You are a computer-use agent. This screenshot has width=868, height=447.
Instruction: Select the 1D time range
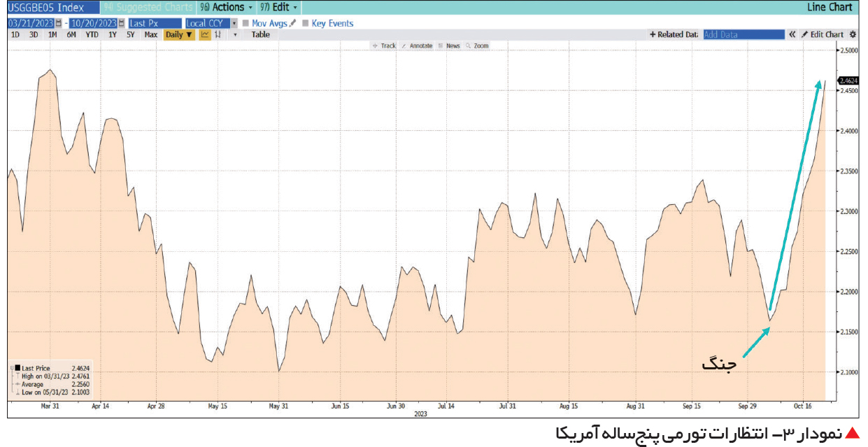tap(15, 34)
